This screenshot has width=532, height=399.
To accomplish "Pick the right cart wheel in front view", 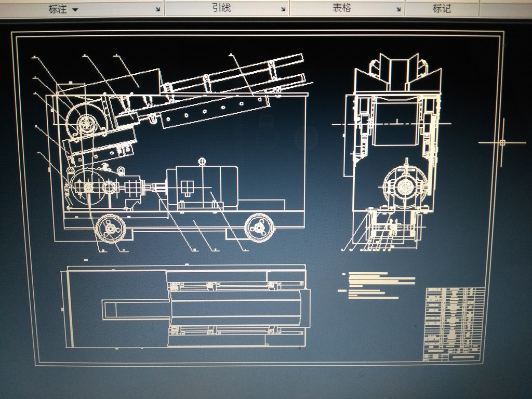I will pos(259,227).
